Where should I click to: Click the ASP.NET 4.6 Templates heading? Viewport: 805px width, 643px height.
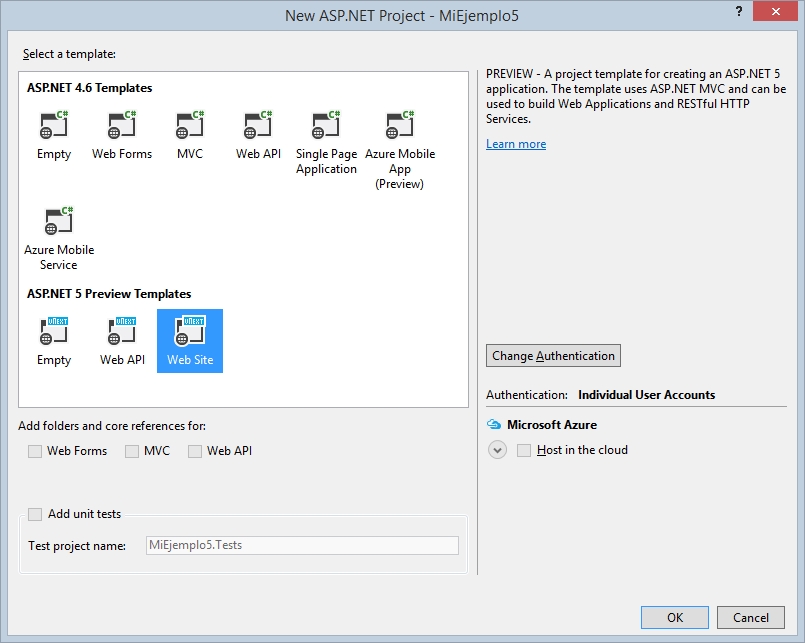click(90, 88)
